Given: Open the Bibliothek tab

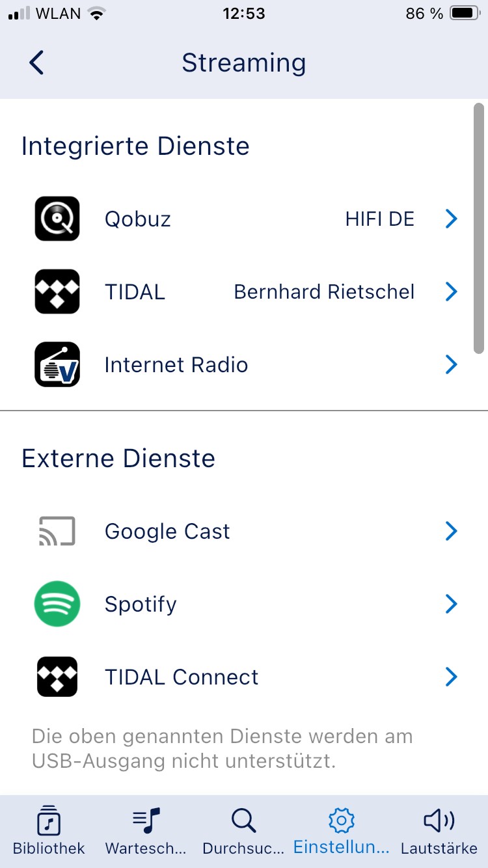Looking at the screenshot, I should tap(49, 830).
